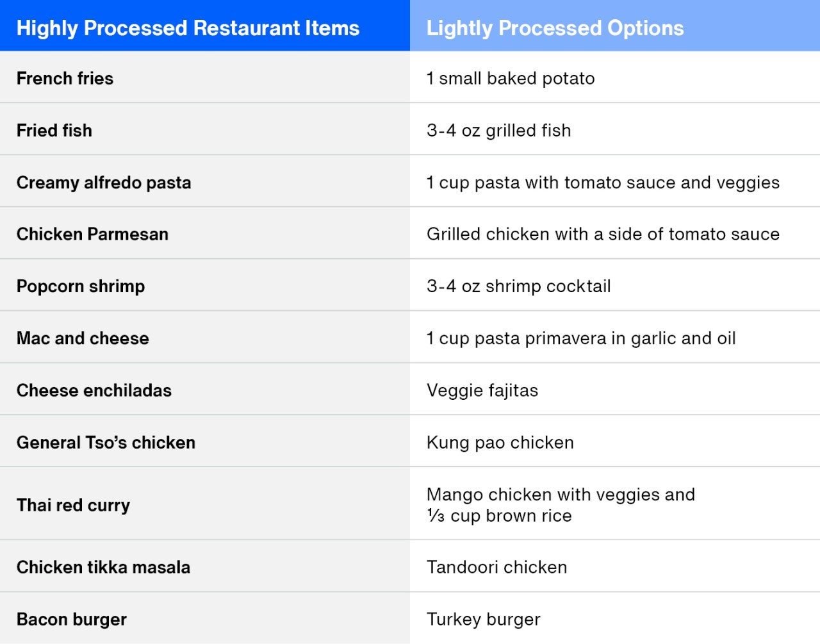Select the Chicken Parmesan label

92,234
